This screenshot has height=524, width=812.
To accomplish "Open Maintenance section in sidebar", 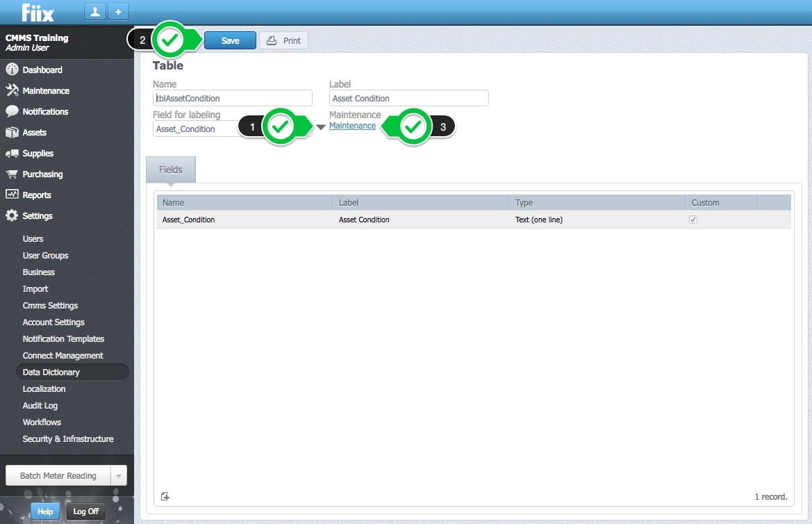I will coord(46,91).
